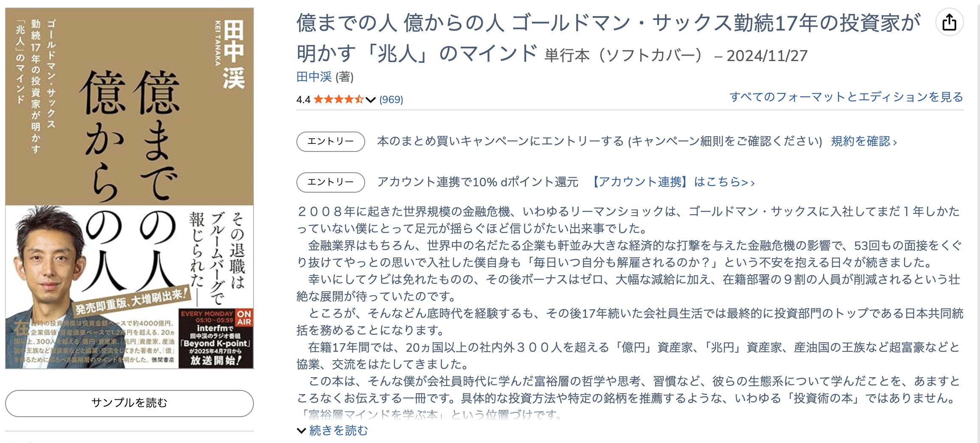Open the 969 customer reviews link
The height and width of the screenshot is (443, 980).
(x=391, y=99)
